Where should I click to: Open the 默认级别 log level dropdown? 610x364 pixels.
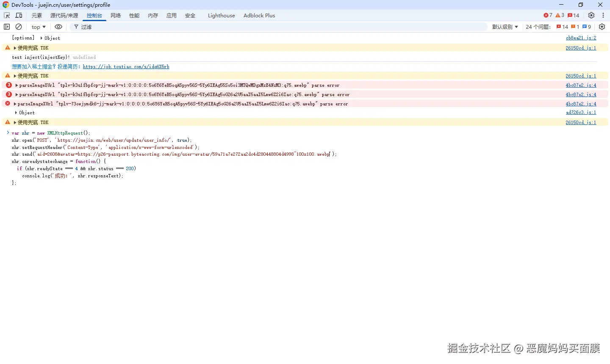click(x=505, y=27)
